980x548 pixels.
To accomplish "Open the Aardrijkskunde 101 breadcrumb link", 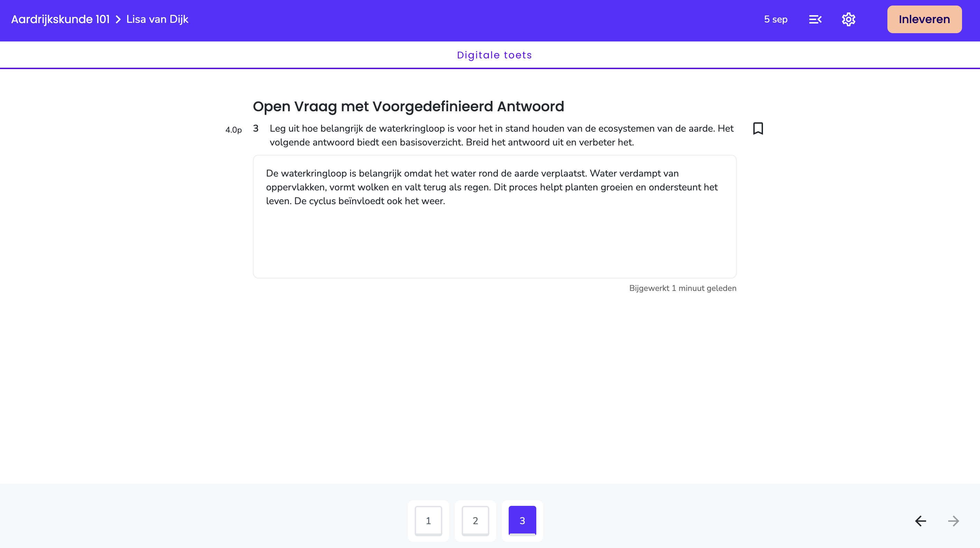I will (x=60, y=19).
